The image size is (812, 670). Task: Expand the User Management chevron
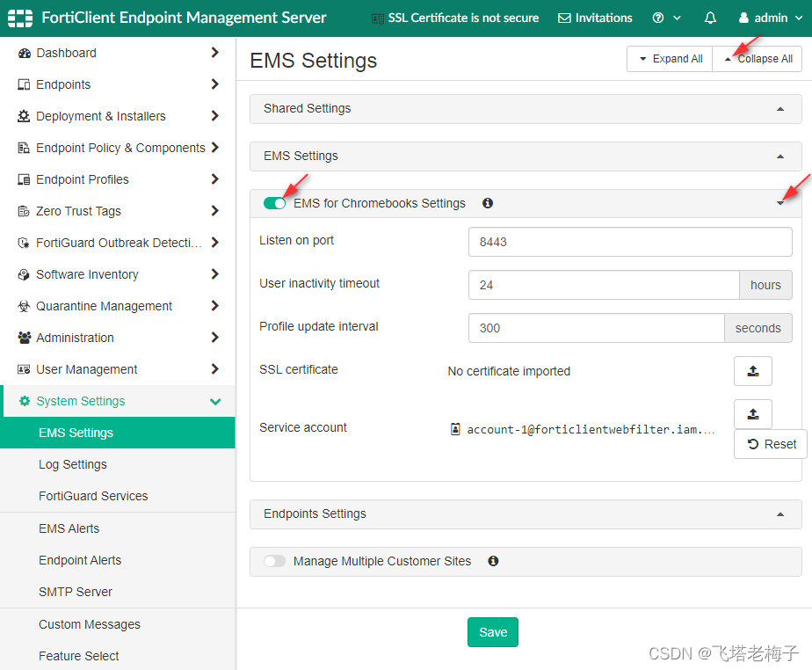pyautogui.click(x=215, y=369)
